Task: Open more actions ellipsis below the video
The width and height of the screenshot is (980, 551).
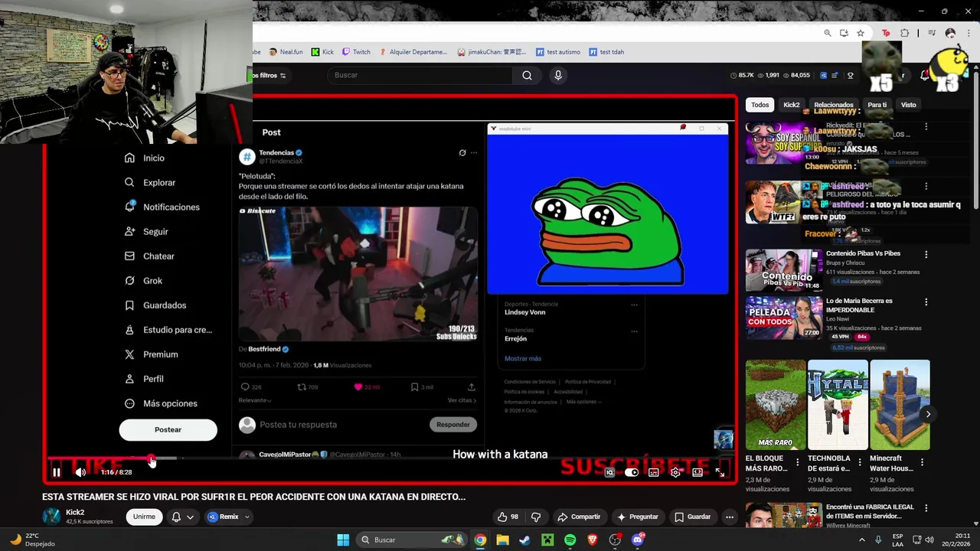Action: [730, 517]
